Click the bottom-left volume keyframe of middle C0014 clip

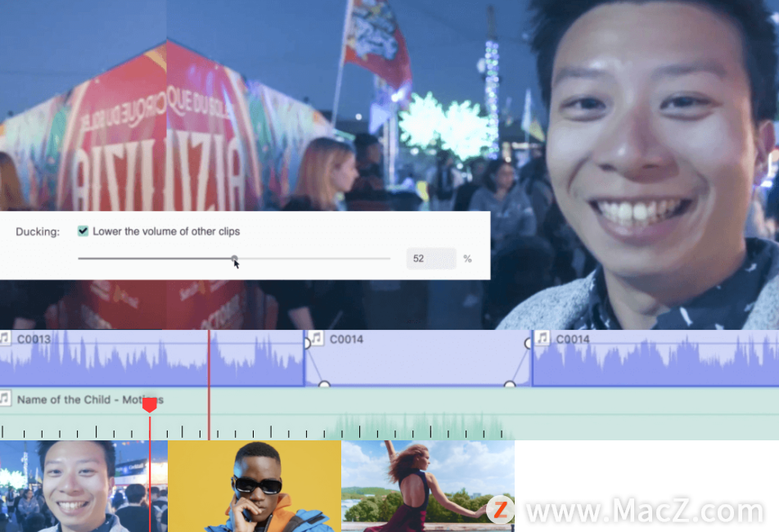(x=324, y=384)
